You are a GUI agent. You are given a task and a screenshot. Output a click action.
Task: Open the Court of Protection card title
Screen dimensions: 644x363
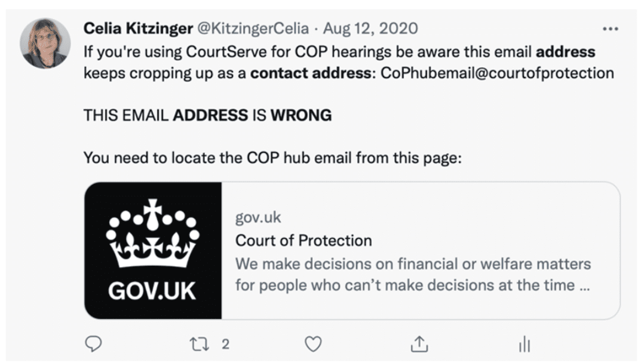(303, 241)
